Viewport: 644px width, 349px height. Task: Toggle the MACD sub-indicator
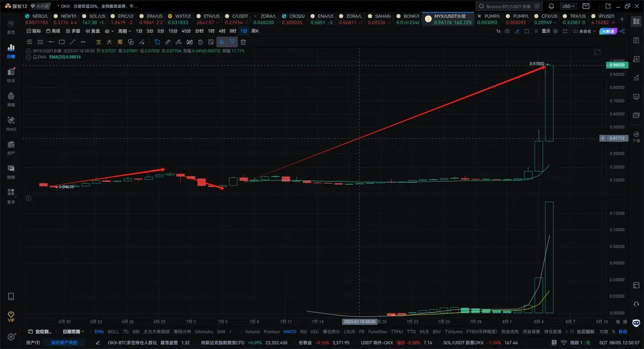[x=290, y=331]
